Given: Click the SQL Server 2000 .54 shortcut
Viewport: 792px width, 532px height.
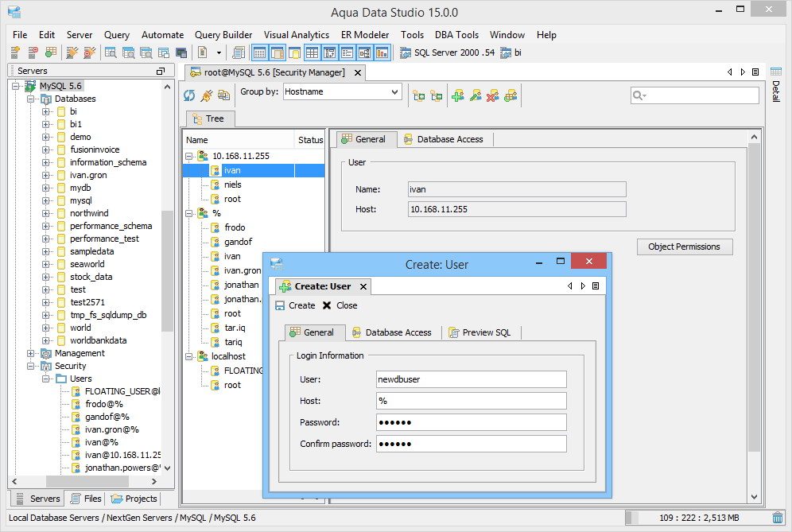Looking at the screenshot, I should pos(447,52).
